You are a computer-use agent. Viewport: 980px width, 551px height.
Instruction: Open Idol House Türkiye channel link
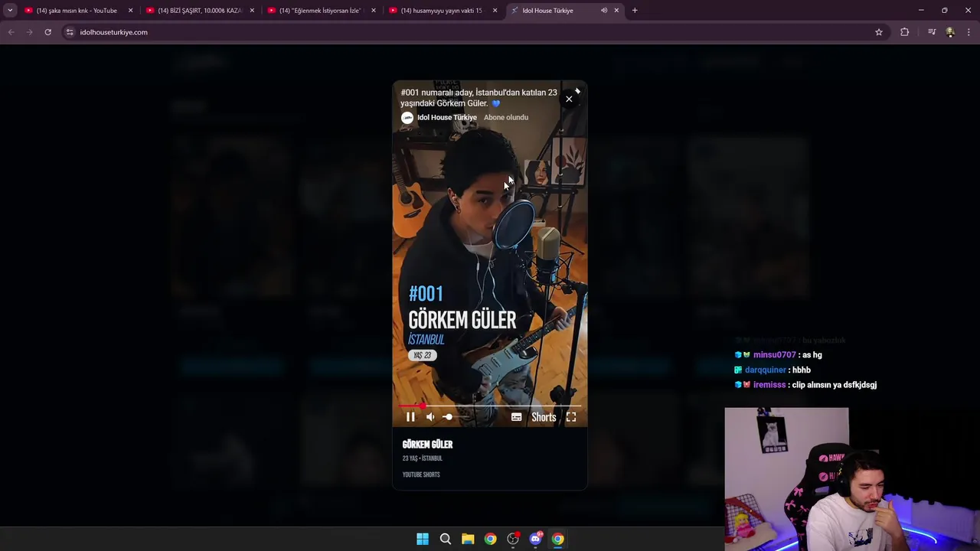pos(447,117)
